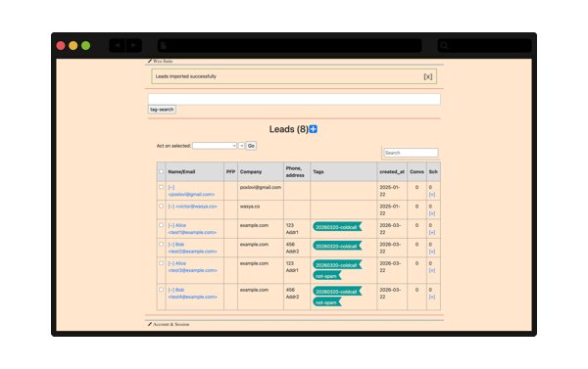This screenshot has width=588, height=369.
Task: Click the Convs column header
Action: [416, 171]
